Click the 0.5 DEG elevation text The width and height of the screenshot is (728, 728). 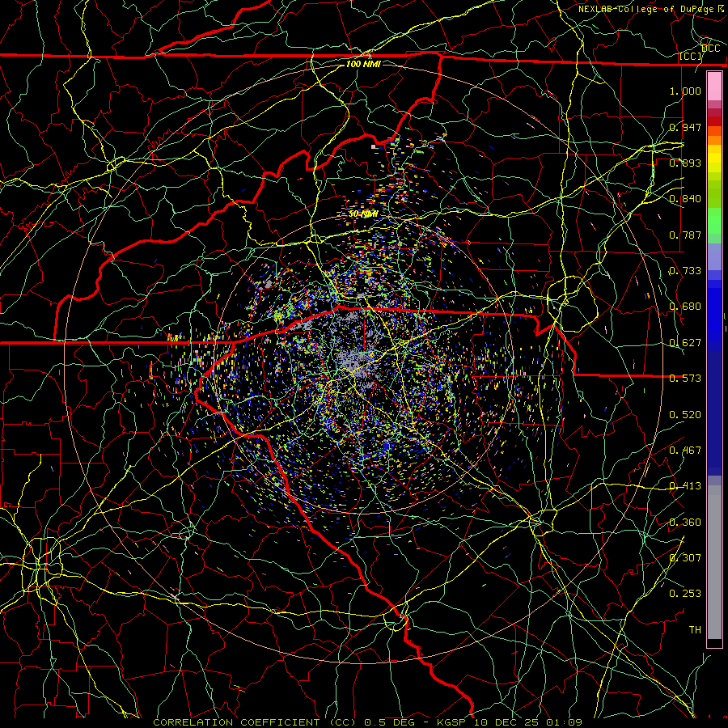coord(389,722)
